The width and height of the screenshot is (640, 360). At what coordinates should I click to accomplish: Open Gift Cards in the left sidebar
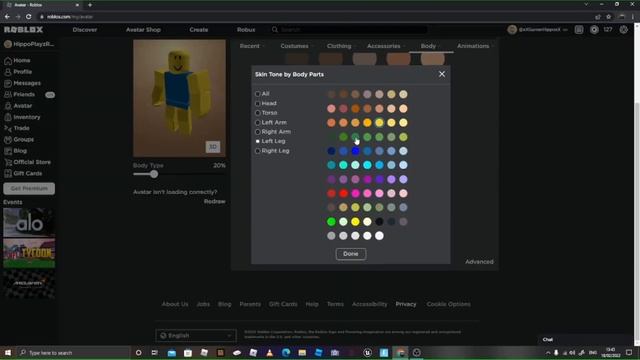pyautogui.click(x=23, y=173)
